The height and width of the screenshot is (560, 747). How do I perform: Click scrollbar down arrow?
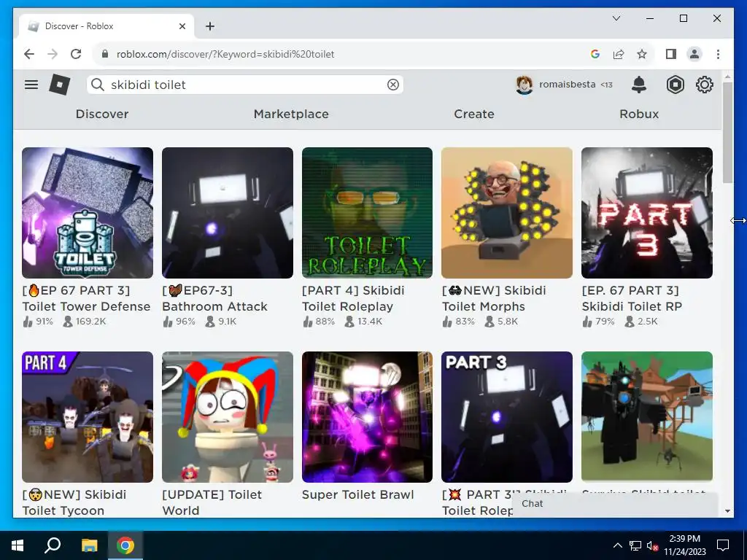(x=727, y=511)
